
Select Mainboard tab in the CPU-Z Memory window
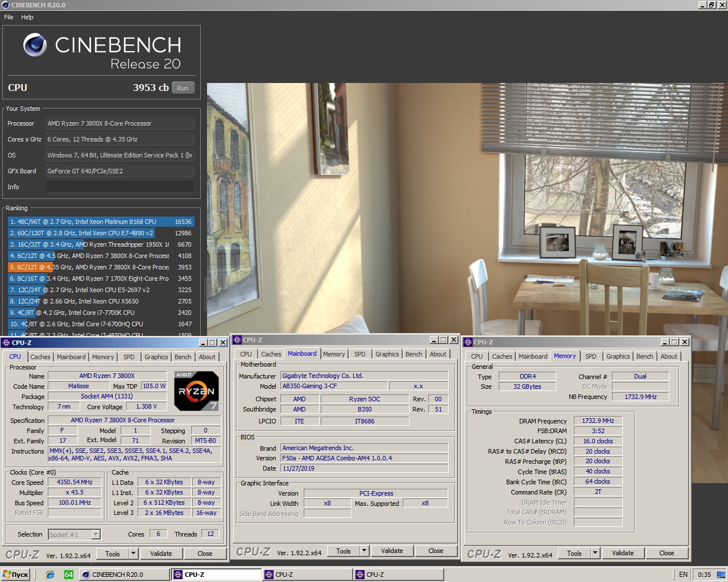click(533, 356)
